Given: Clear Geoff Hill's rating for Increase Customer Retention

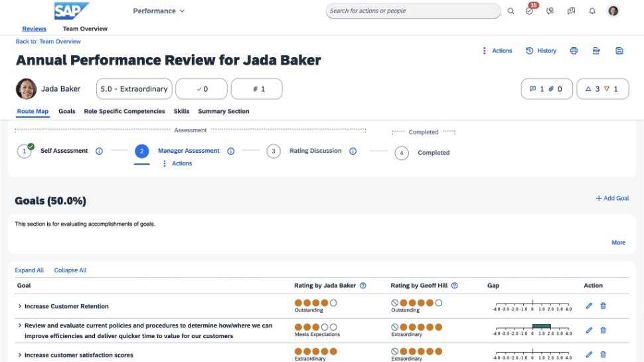Looking at the screenshot, I should pyautogui.click(x=394, y=303).
